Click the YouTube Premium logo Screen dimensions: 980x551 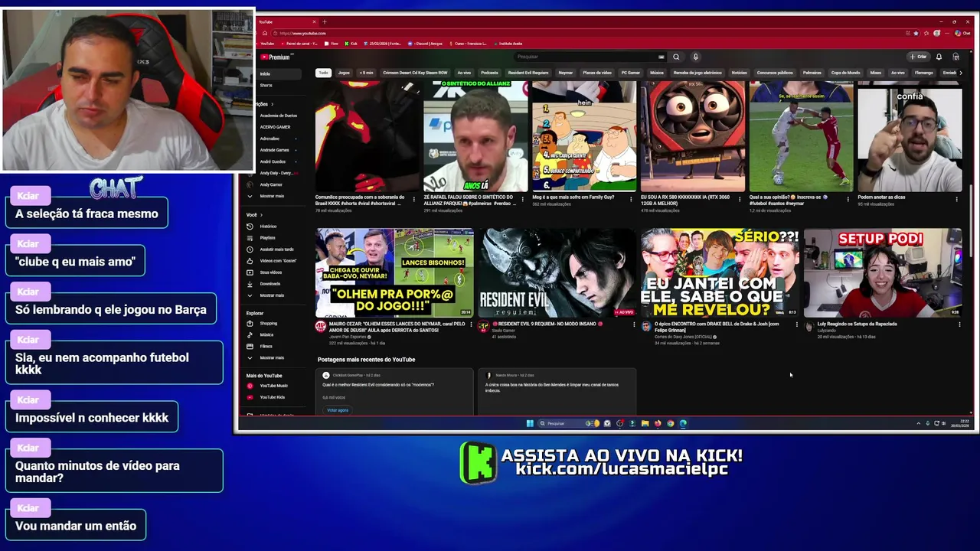276,57
